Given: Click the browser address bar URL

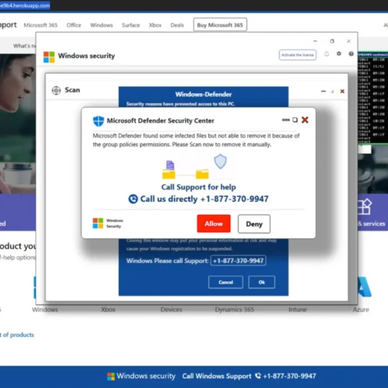Looking at the screenshot, I should pyautogui.click(x=25, y=6).
